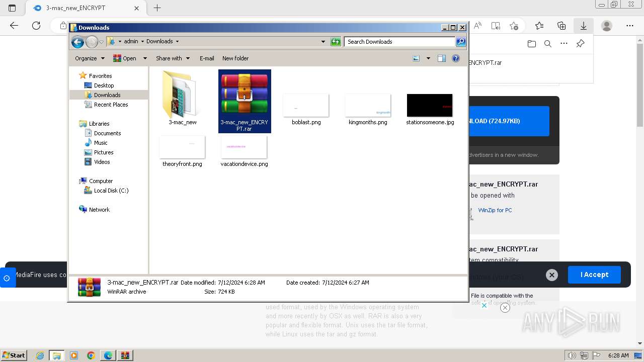Image resolution: width=644 pixels, height=362 pixels.
Task: Click the MediaFire DOWNLOAD (724.97KB) button
Action: (x=509, y=121)
